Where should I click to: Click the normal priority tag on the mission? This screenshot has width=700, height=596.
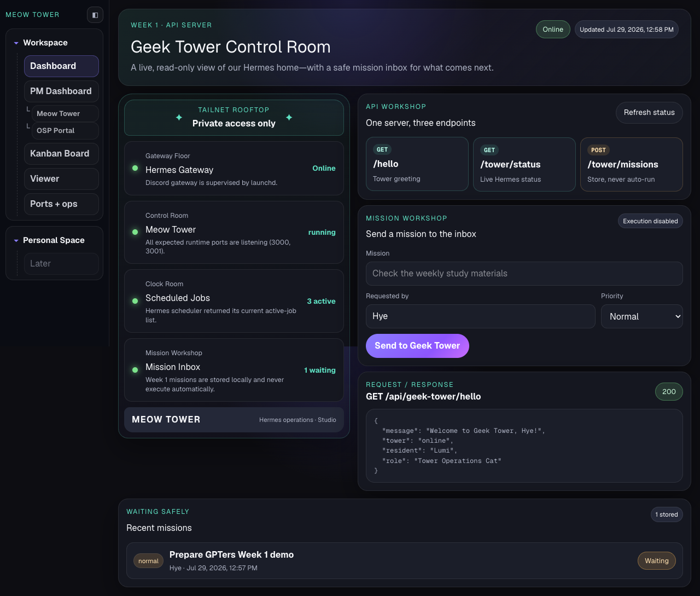pyautogui.click(x=148, y=561)
